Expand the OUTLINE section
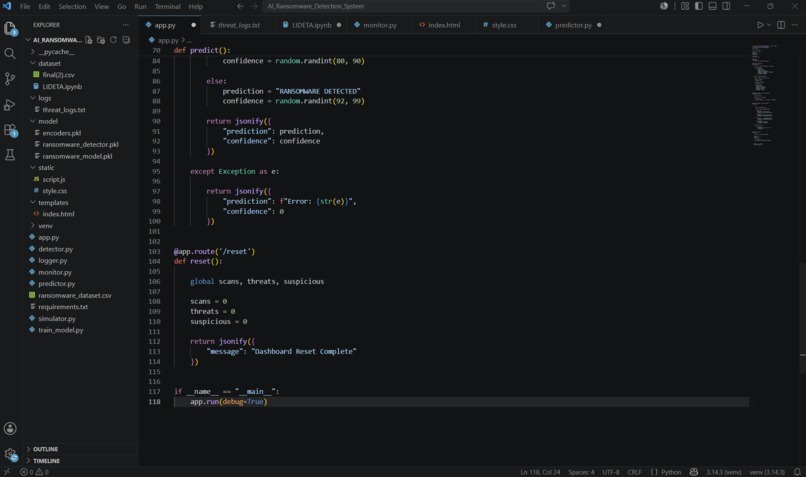 pos(45,449)
